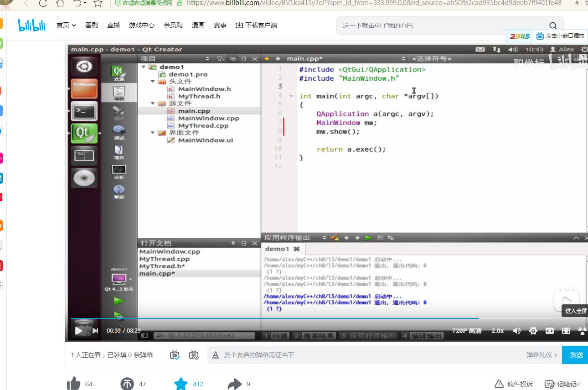Open the Help (帮助) mode

[119, 191]
